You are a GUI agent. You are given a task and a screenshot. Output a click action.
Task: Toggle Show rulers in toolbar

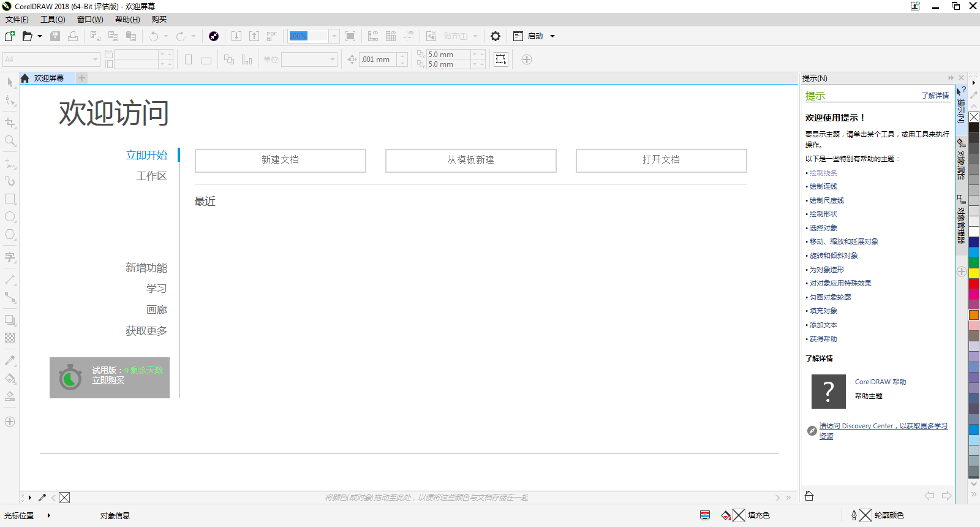click(x=373, y=36)
